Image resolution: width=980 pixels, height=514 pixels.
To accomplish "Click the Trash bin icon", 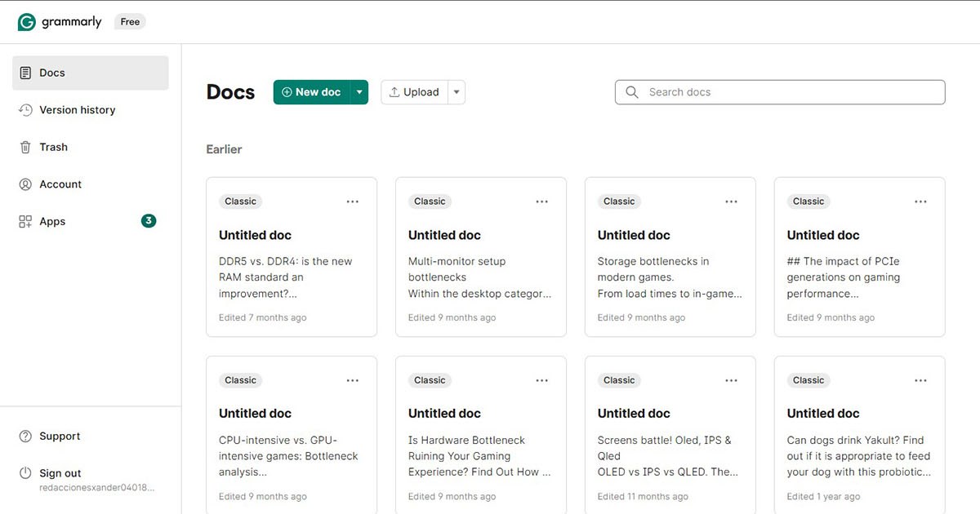I will click(25, 147).
